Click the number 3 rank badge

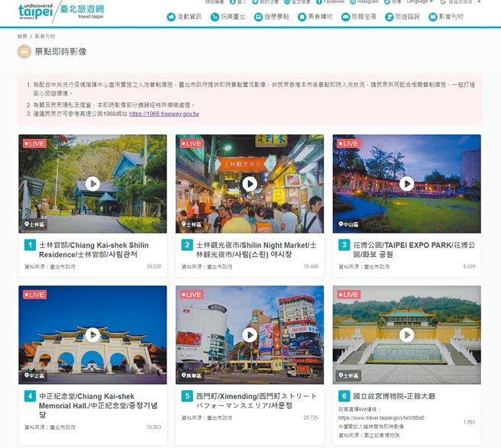344,245
